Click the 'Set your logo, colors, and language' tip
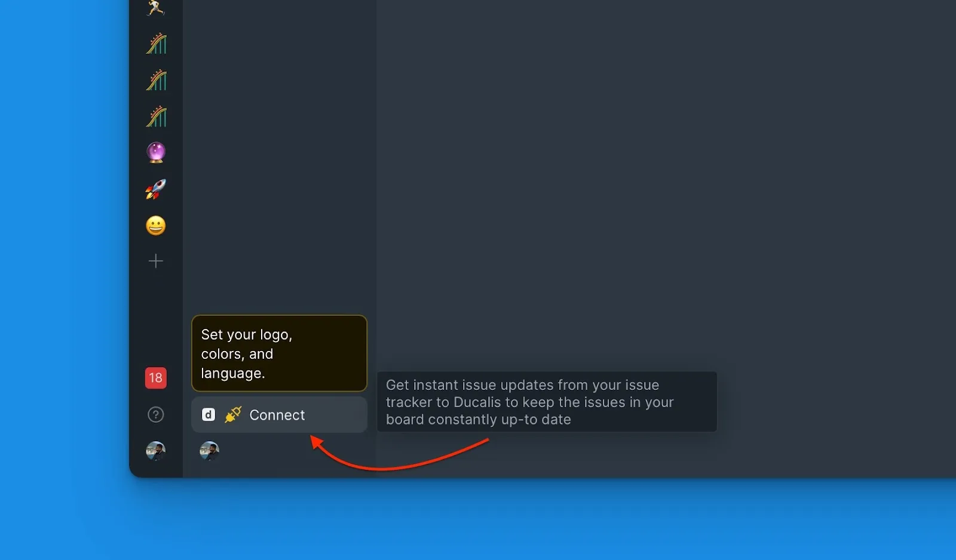The width and height of the screenshot is (956, 560). (x=279, y=353)
